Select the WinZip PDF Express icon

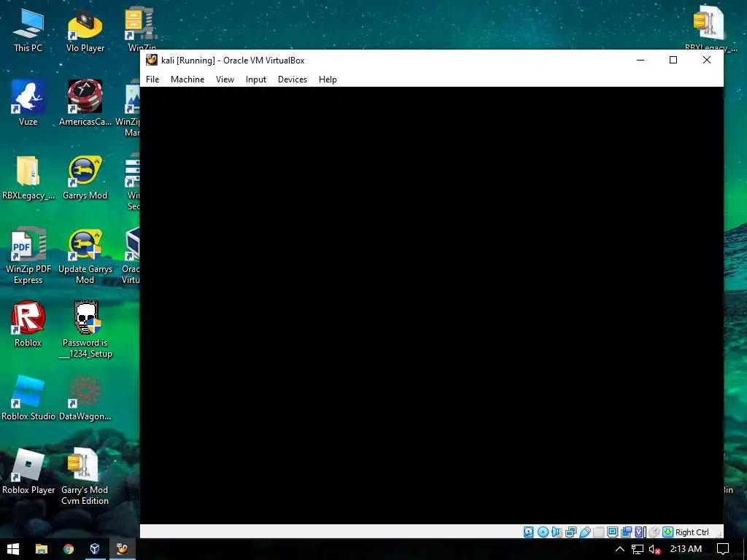(x=28, y=256)
